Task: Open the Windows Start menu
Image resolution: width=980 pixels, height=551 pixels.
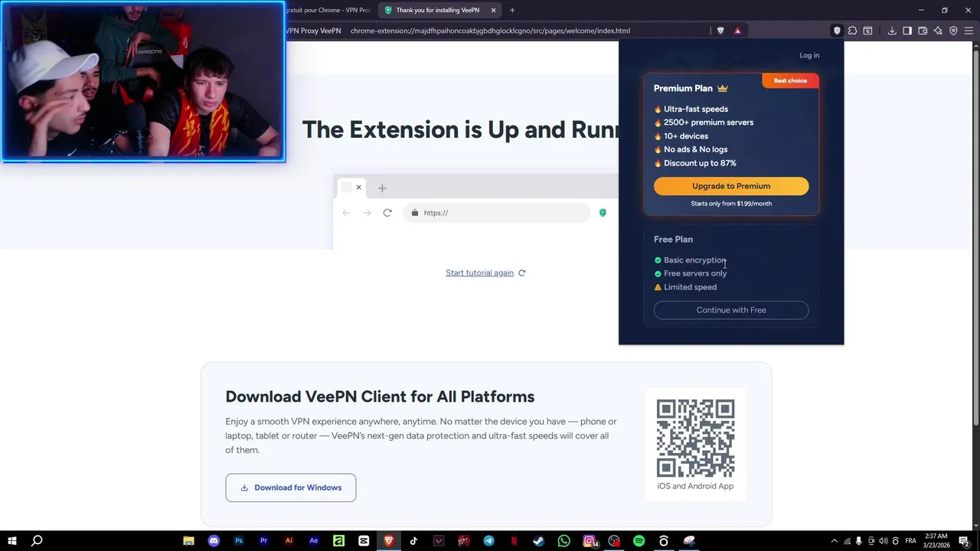Action: (12, 541)
